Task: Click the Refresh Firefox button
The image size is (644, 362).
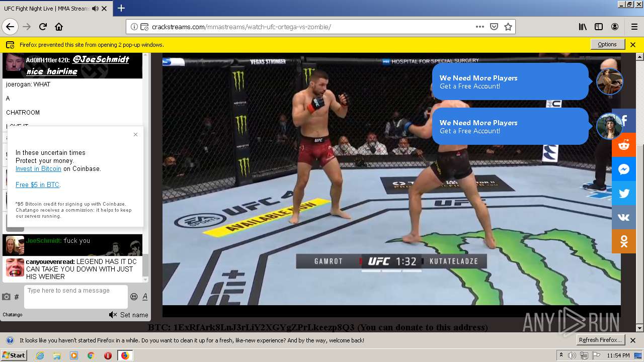Action: point(601,340)
